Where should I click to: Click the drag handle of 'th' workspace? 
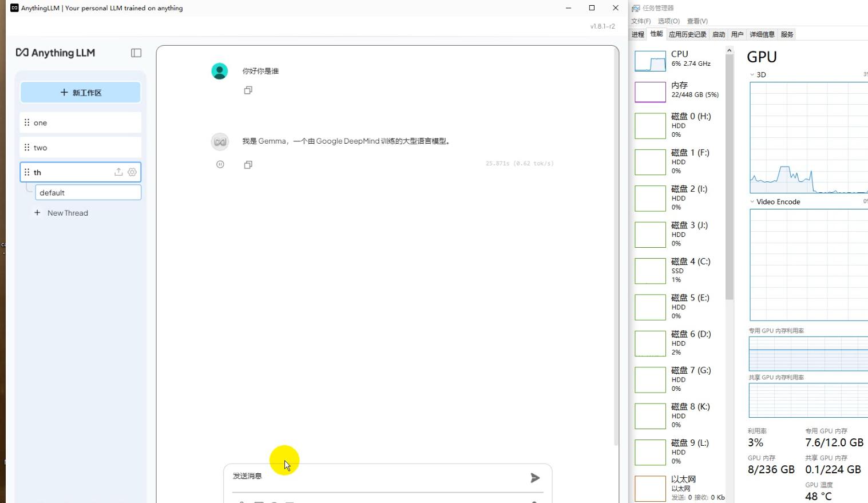tap(27, 172)
